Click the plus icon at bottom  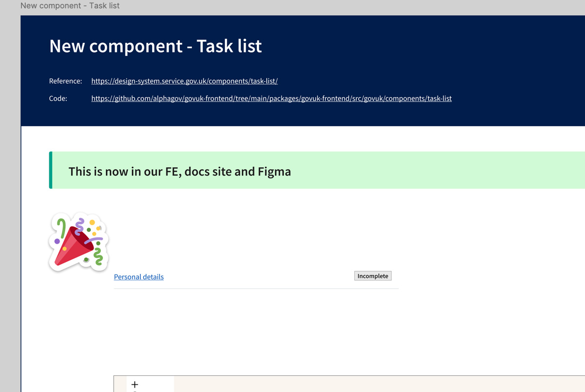tap(135, 385)
